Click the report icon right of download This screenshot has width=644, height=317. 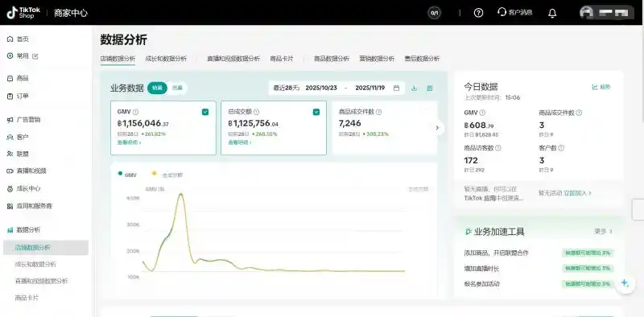click(430, 88)
